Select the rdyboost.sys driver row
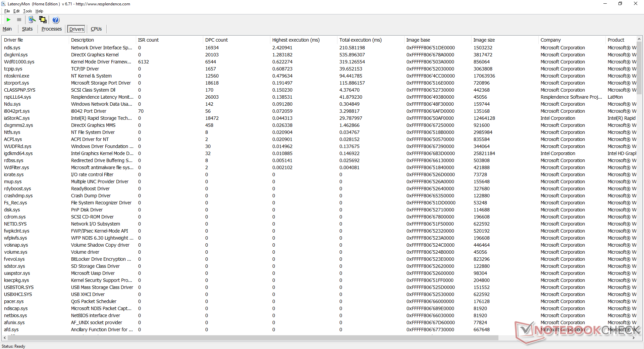 [319, 189]
